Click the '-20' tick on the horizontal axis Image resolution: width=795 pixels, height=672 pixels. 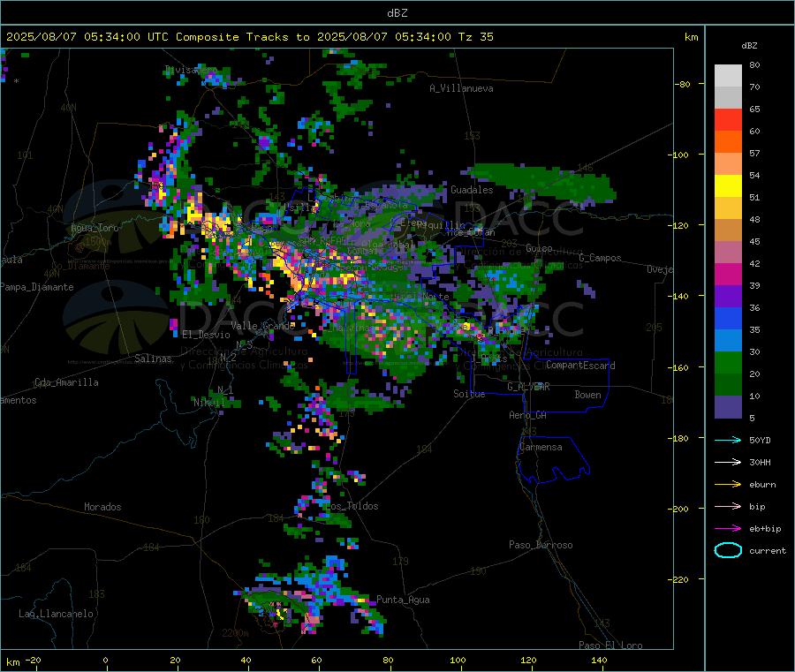[33, 660]
